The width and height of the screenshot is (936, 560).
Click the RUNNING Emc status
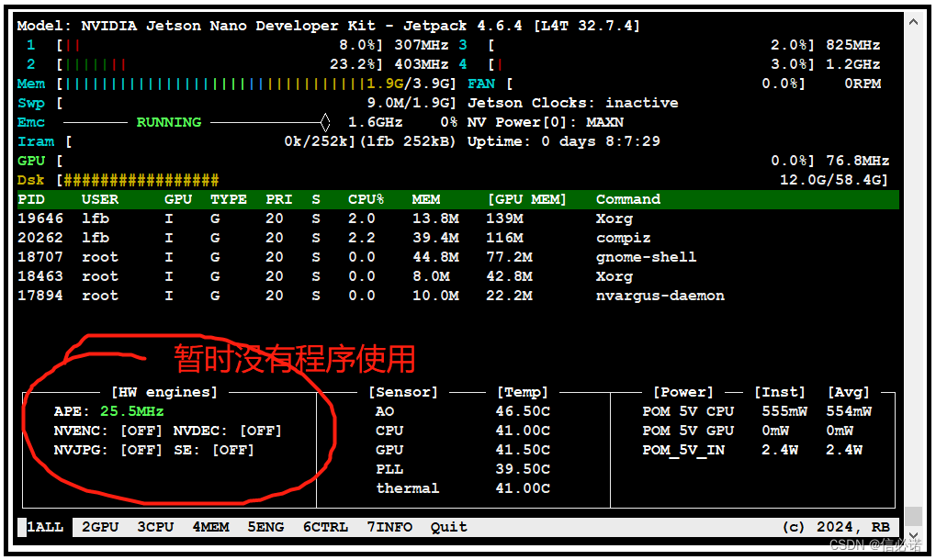point(169,122)
